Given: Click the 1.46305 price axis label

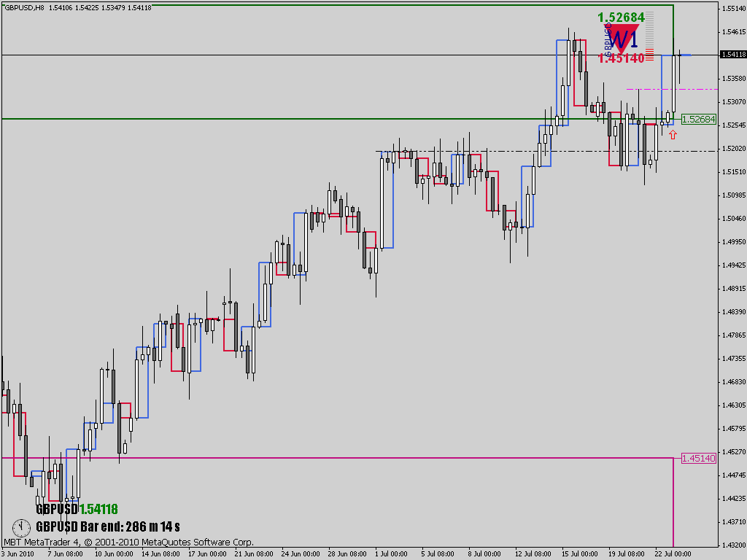Looking at the screenshot, I should pyautogui.click(x=733, y=405).
